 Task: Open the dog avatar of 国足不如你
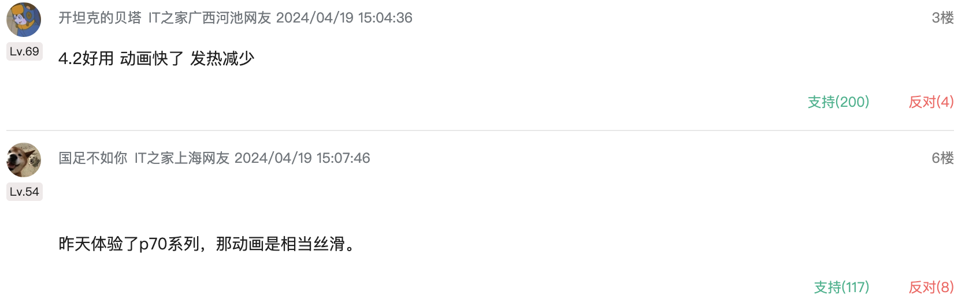click(24, 159)
